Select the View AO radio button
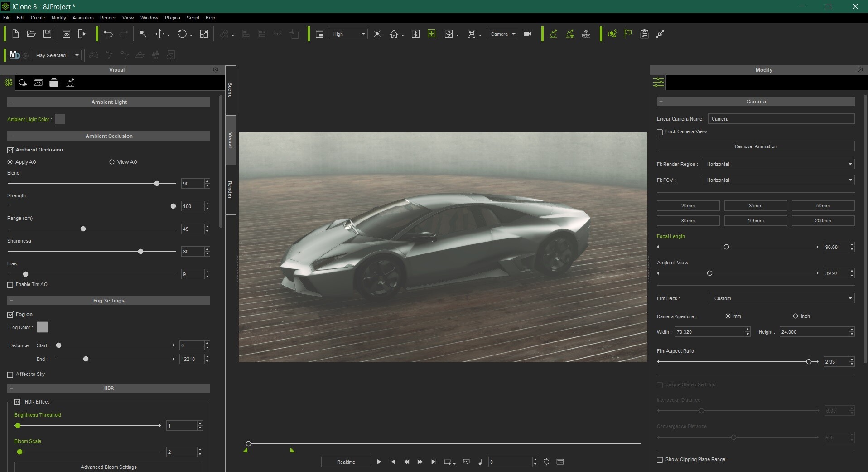The image size is (868, 472). coord(112,162)
